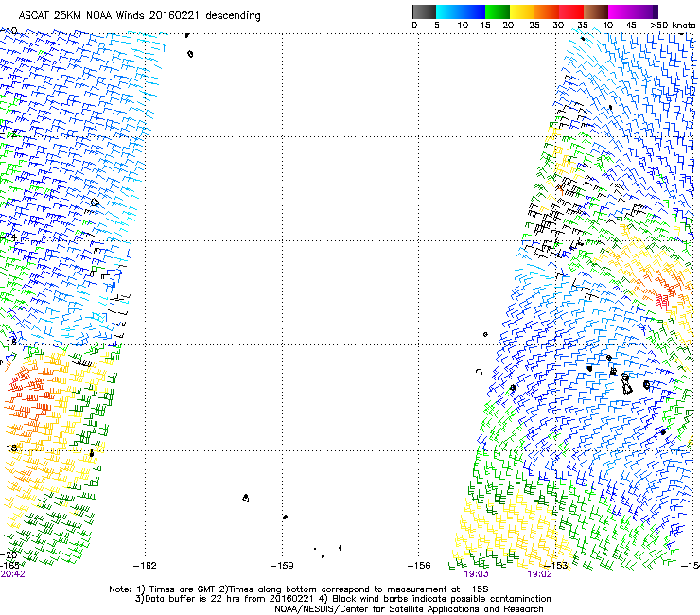Click the orange 25–30 knots color bar segment

point(547,11)
